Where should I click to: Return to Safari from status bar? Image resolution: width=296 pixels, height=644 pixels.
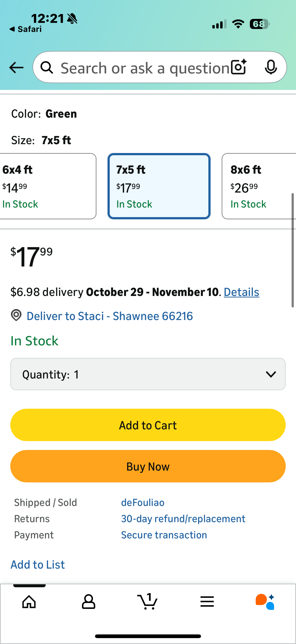[26, 29]
